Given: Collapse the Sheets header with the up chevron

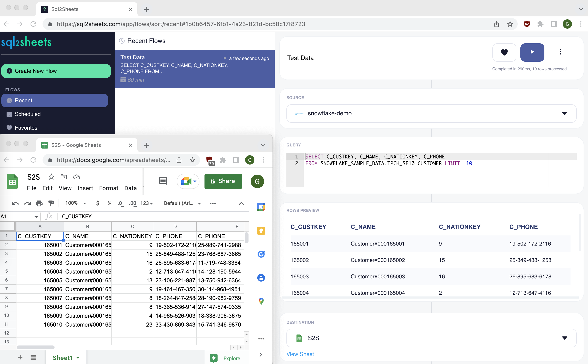Looking at the screenshot, I should tap(241, 203).
